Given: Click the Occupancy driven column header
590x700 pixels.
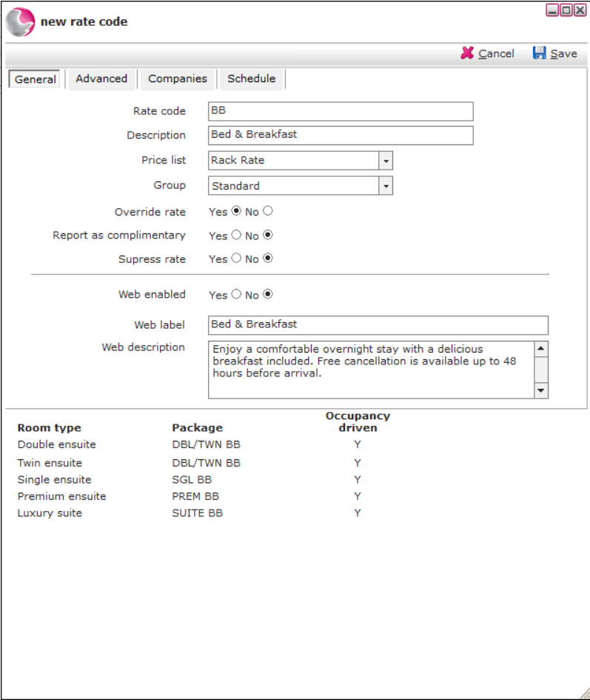Looking at the screenshot, I should (358, 422).
